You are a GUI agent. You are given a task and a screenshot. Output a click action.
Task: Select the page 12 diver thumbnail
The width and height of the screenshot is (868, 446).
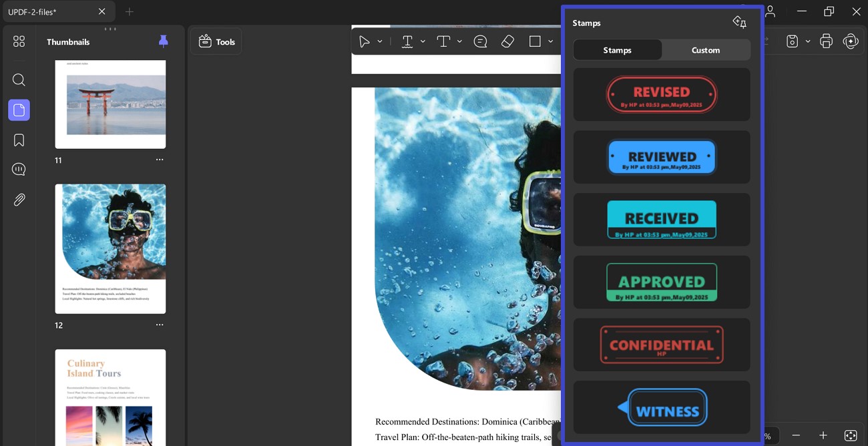point(110,249)
